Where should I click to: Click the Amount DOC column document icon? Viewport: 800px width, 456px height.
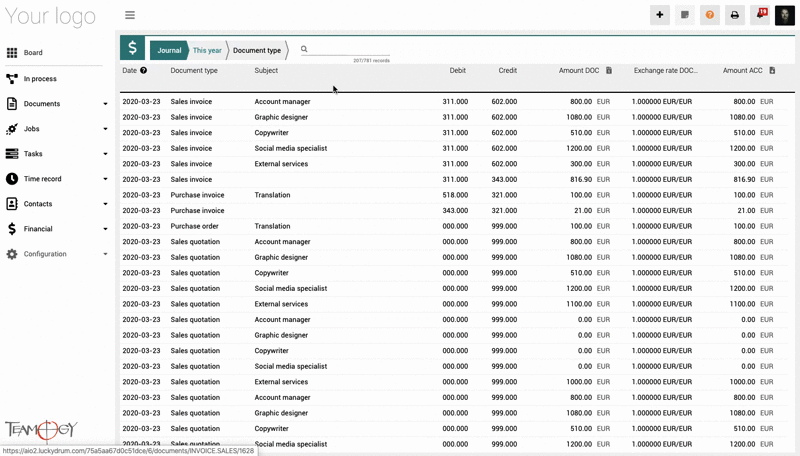tap(609, 71)
